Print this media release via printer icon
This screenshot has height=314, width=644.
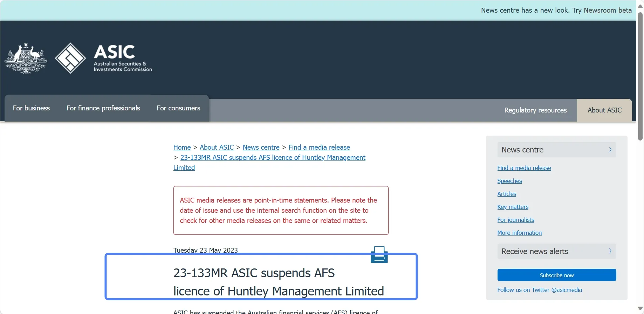click(x=379, y=254)
